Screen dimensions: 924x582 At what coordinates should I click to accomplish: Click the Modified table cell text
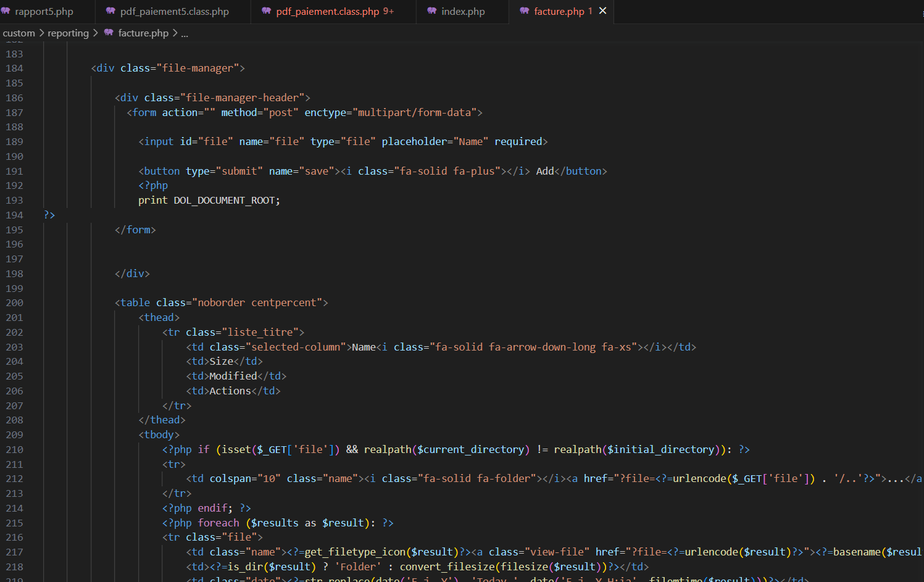pos(233,376)
